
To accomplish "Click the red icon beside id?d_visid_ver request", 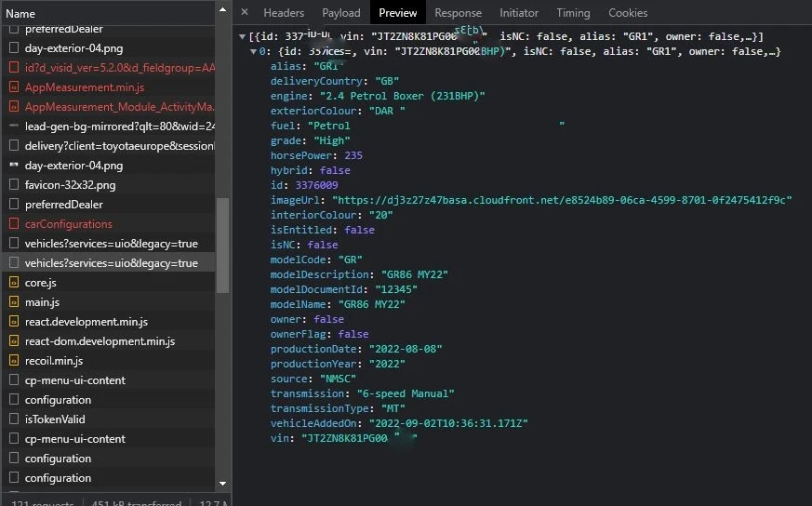I will (14, 67).
